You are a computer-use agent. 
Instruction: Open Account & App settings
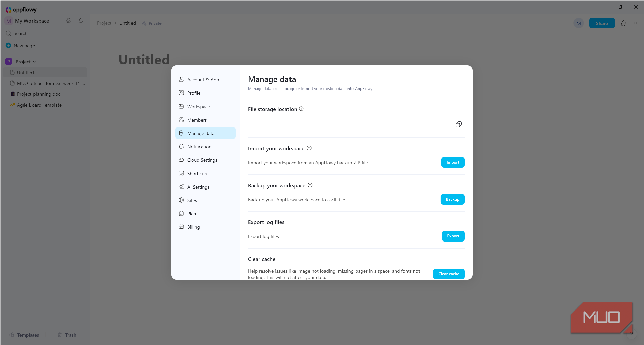205,80
